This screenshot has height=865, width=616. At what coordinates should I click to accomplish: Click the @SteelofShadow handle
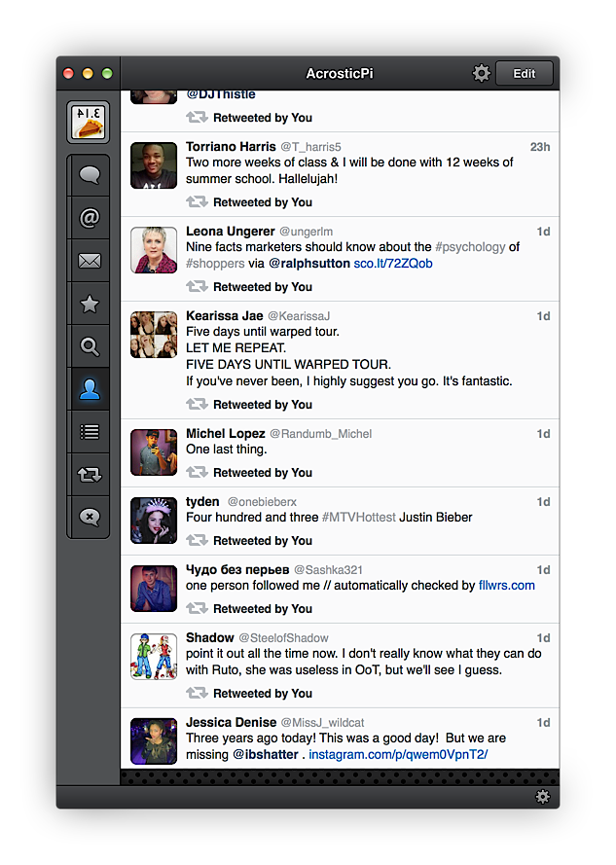coord(283,637)
